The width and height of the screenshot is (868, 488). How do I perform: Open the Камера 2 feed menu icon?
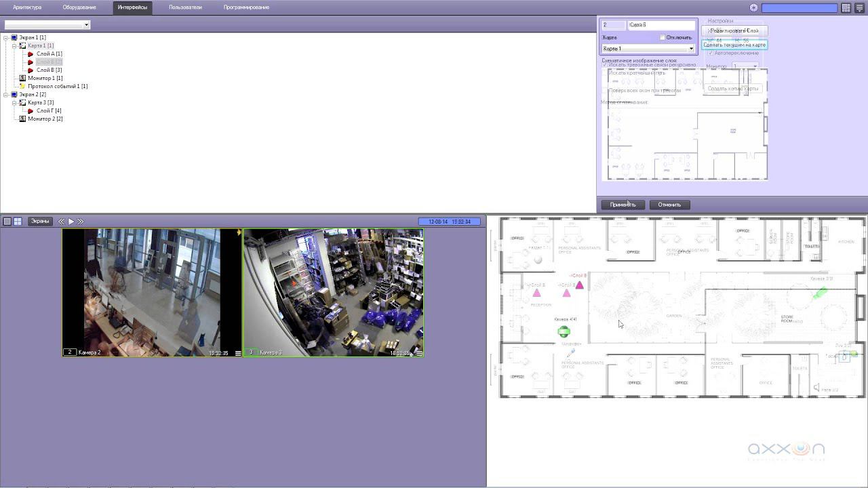238,353
